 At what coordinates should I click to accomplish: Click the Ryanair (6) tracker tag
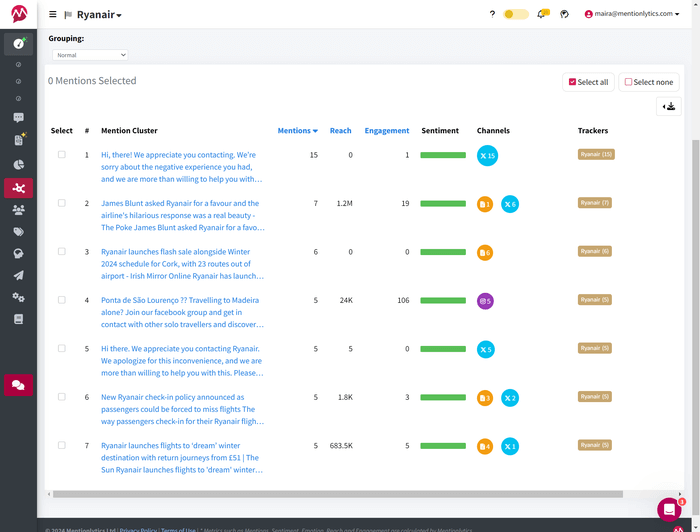595,251
